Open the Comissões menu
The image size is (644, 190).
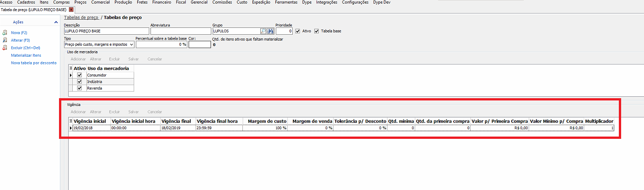pyautogui.click(x=222, y=2)
